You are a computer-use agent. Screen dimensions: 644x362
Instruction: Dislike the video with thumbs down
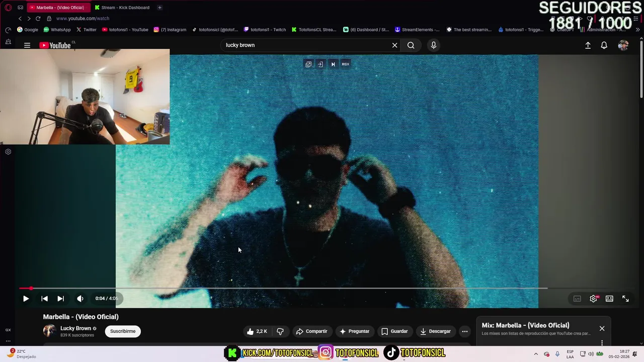pos(280,331)
